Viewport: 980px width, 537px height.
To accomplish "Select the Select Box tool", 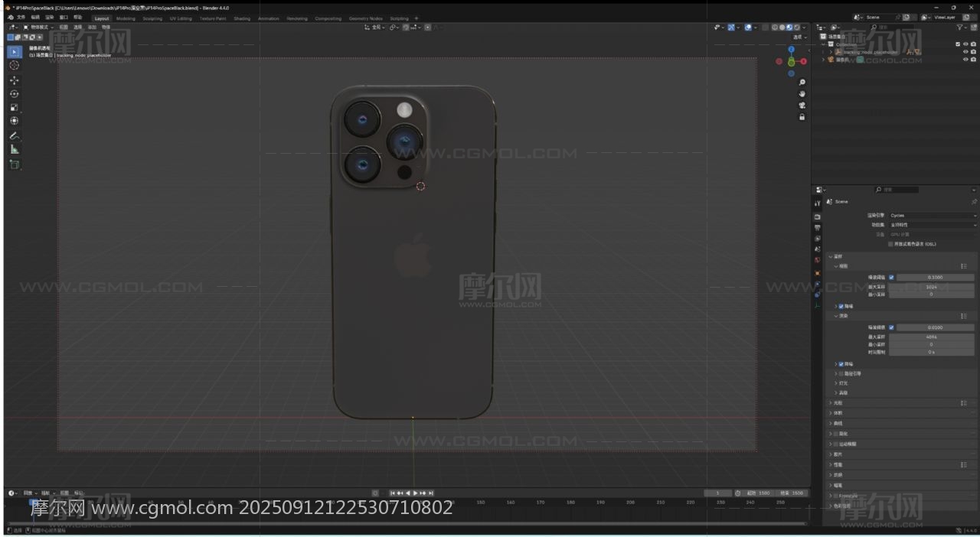I will click(14, 51).
